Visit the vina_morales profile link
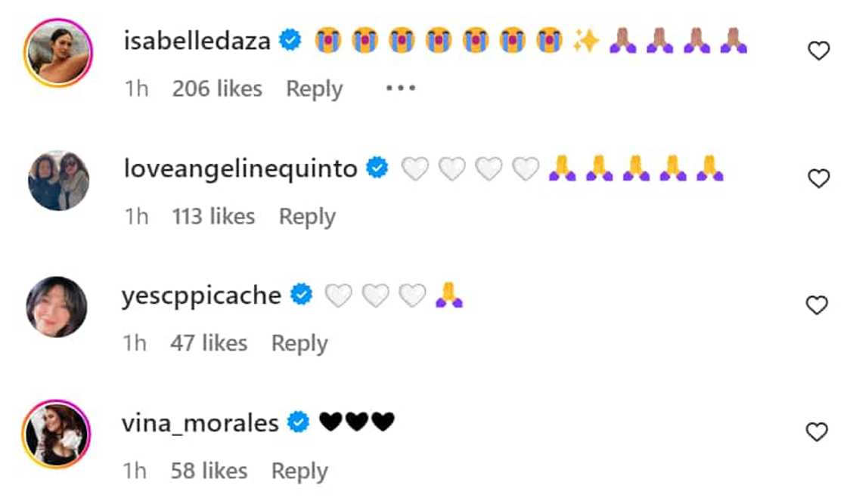Image resolution: width=847 pixels, height=504 pixels. 200,422
